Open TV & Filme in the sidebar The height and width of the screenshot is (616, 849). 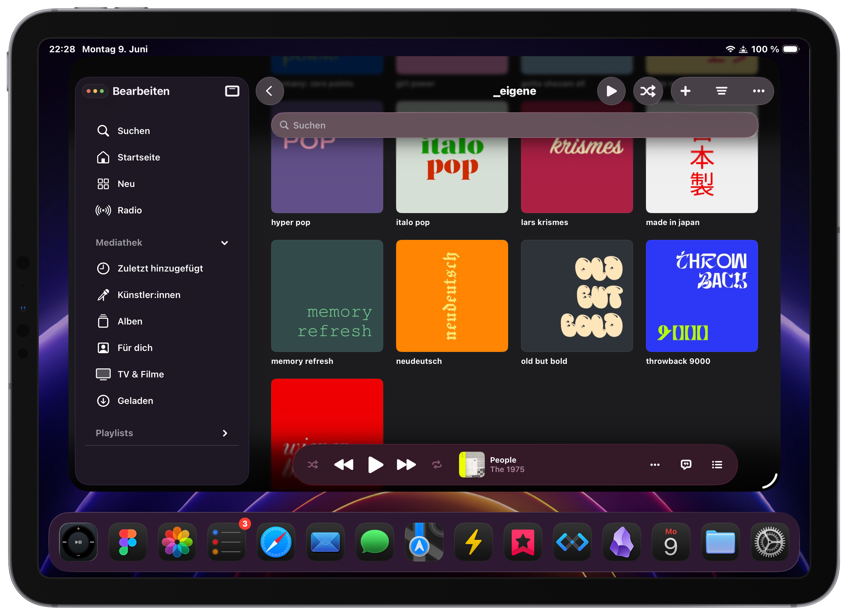[162, 375]
